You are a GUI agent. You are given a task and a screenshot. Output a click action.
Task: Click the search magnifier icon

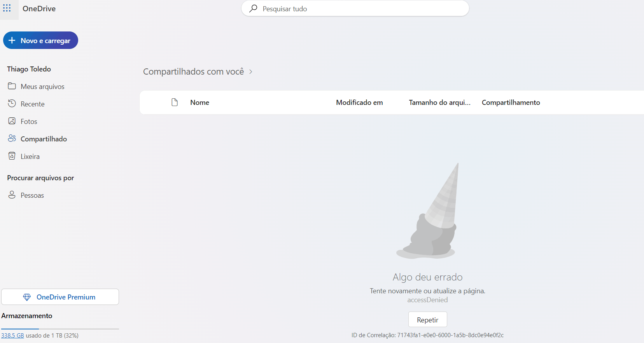[x=253, y=9]
